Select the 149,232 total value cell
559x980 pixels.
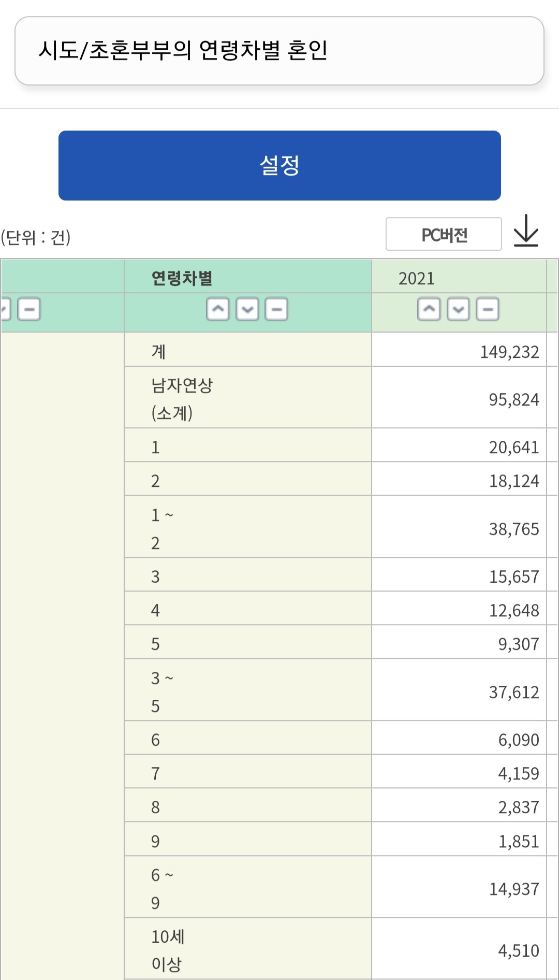[x=509, y=352]
